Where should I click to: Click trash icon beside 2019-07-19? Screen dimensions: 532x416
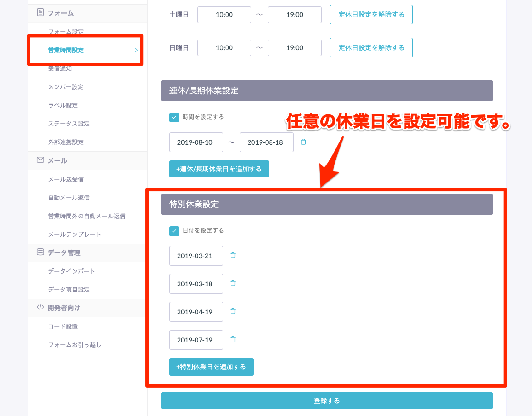233,340
